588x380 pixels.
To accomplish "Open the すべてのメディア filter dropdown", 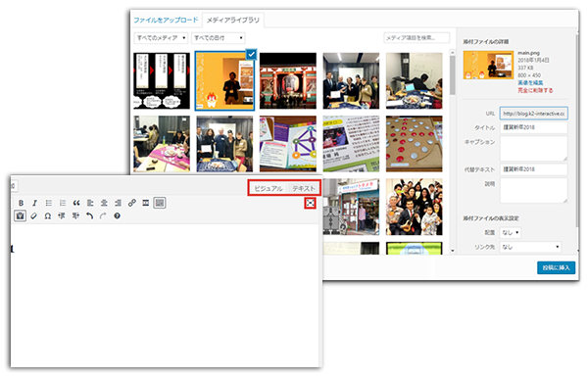I will [161, 38].
